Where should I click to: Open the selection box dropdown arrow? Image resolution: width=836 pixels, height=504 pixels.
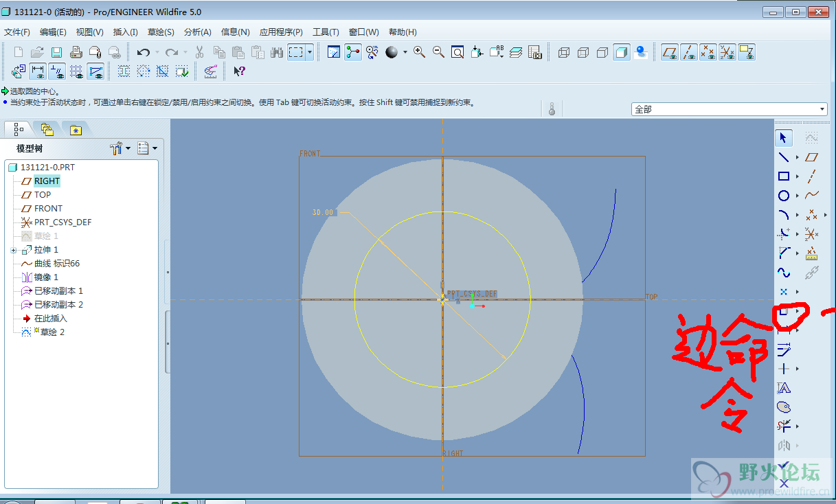[310, 52]
